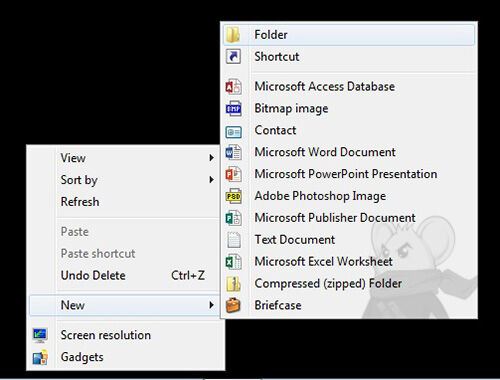Open Screen resolution settings
The width and height of the screenshot is (500, 380).
pyautogui.click(x=125, y=335)
